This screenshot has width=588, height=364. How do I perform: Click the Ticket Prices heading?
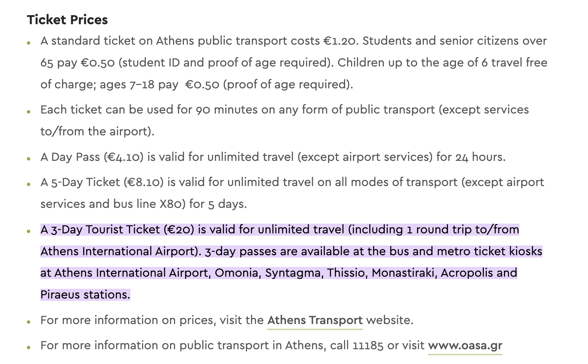pos(68,20)
